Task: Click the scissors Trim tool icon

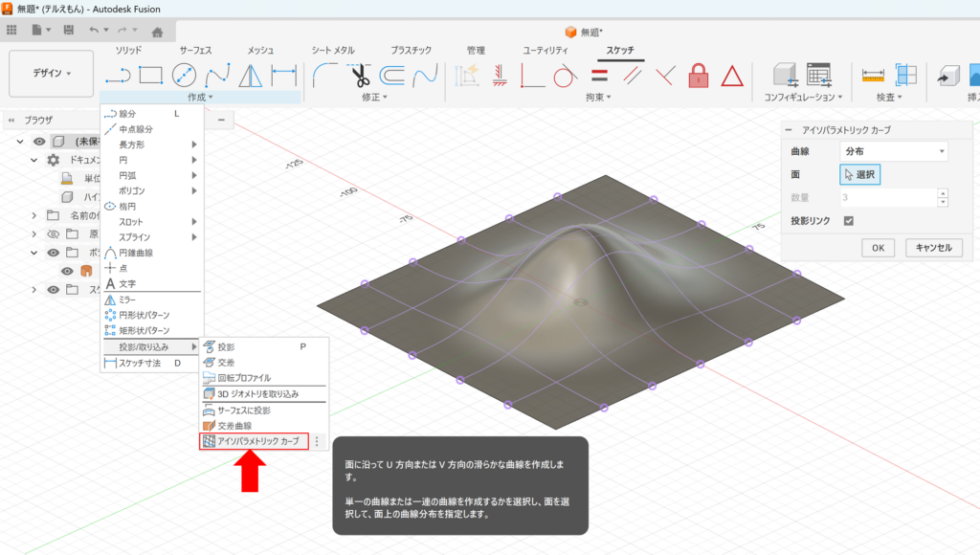Action: (360, 75)
